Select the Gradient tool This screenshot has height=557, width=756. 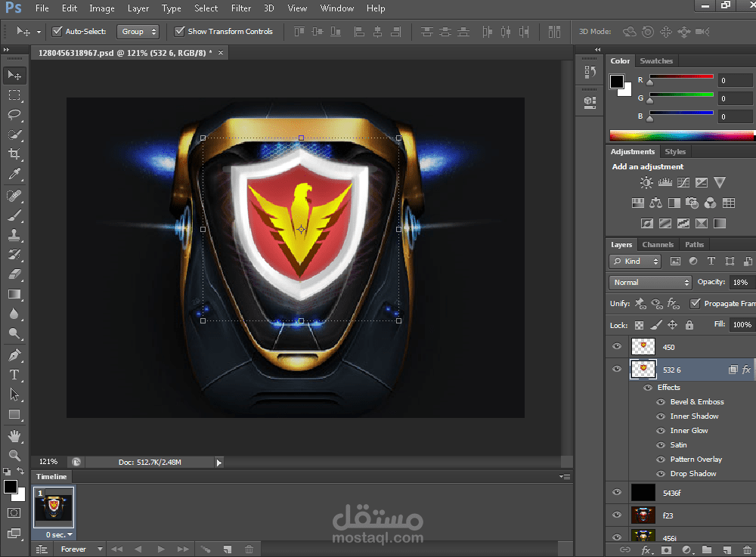[x=14, y=294]
